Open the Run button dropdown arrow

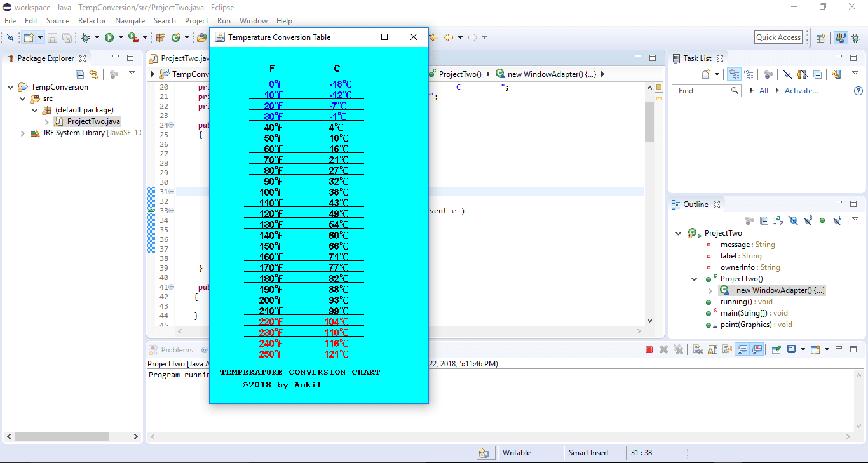[120, 37]
